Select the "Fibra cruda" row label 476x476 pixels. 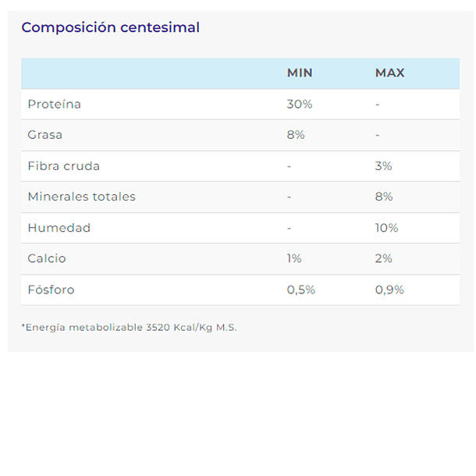pos(63,166)
